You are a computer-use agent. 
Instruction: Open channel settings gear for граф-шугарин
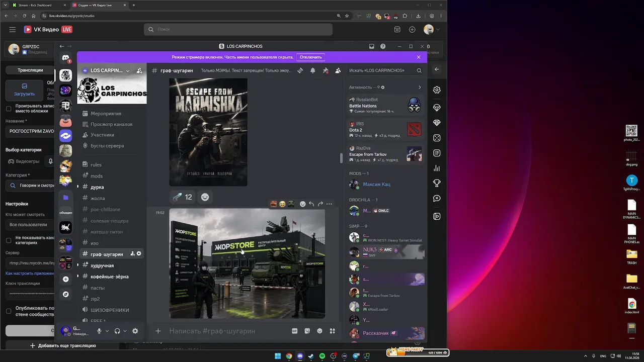tap(139, 254)
